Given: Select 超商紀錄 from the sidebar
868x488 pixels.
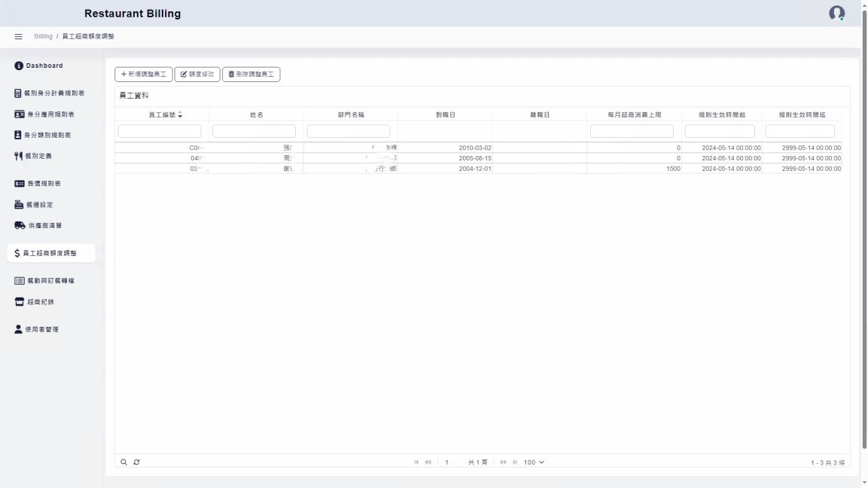Looking at the screenshot, I should pos(41,302).
